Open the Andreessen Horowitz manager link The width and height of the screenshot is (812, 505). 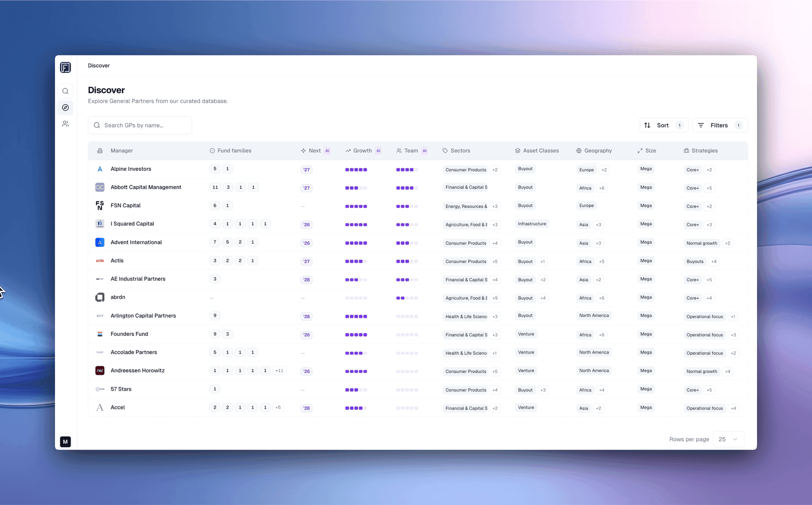coord(137,371)
